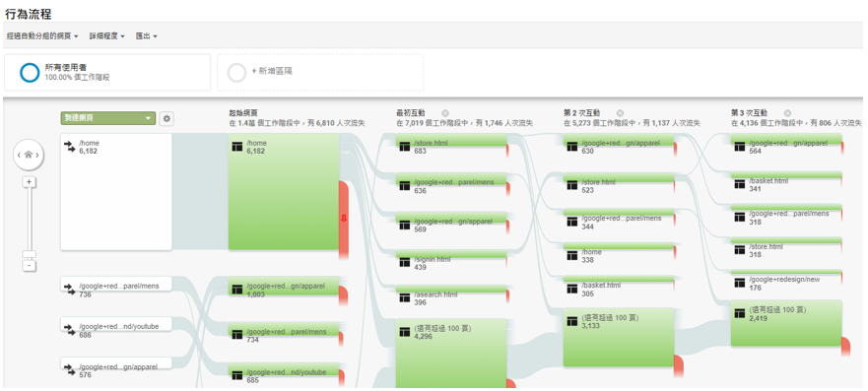Remove the 最初互動 column via x icon
Screen dimensions: 868x391
point(444,113)
